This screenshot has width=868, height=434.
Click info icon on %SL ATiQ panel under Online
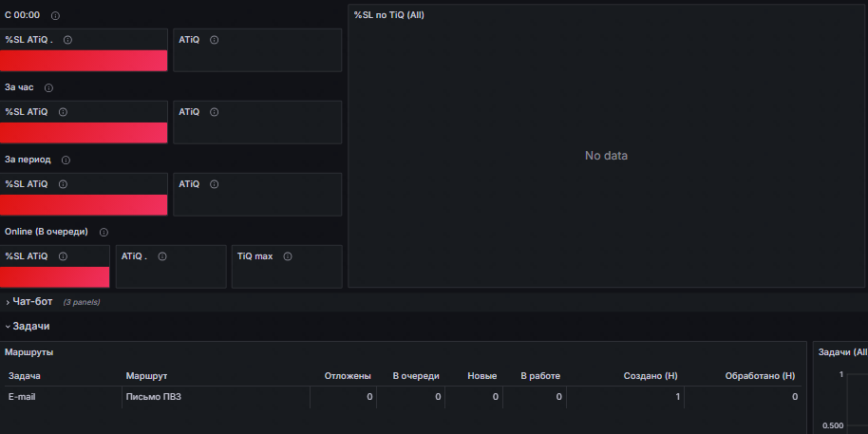63,256
